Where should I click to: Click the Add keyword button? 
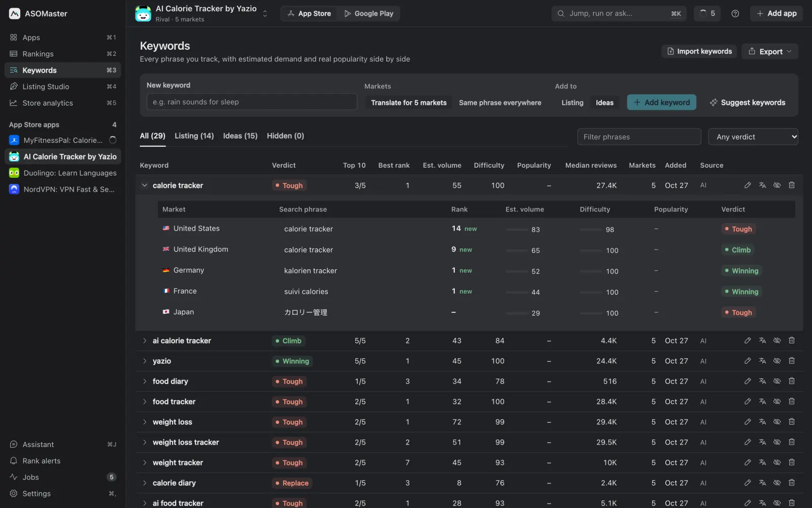pyautogui.click(x=662, y=103)
